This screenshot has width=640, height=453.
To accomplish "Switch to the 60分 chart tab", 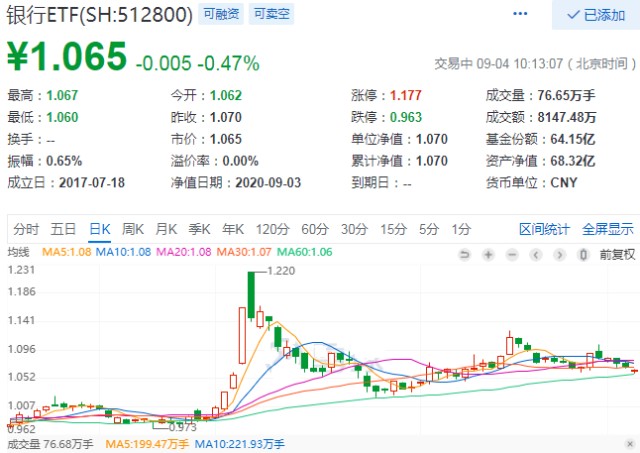I will point(315,229).
